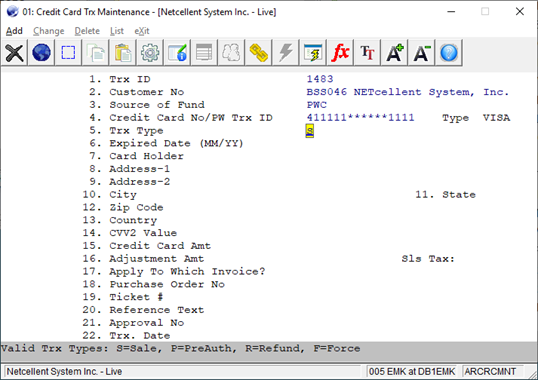Image resolution: width=538 pixels, height=380 pixels.
Task: Click the Valid Trx Types hint line
Action: pyautogui.click(x=180, y=348)
